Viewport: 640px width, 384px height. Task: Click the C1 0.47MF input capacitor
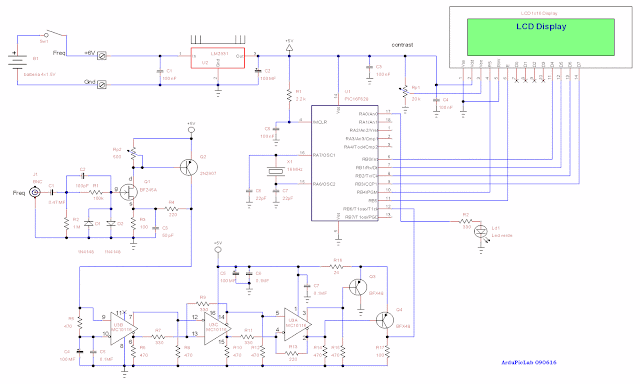(52, 192)
